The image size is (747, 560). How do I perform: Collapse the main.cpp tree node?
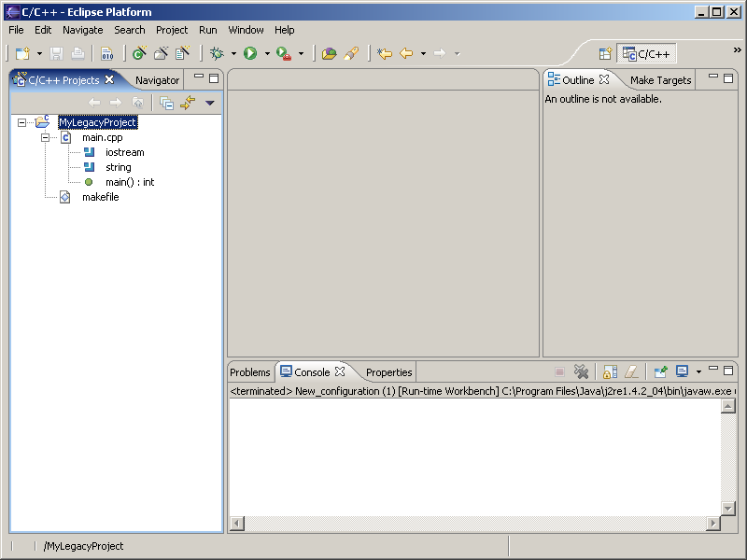coord(45,137)
